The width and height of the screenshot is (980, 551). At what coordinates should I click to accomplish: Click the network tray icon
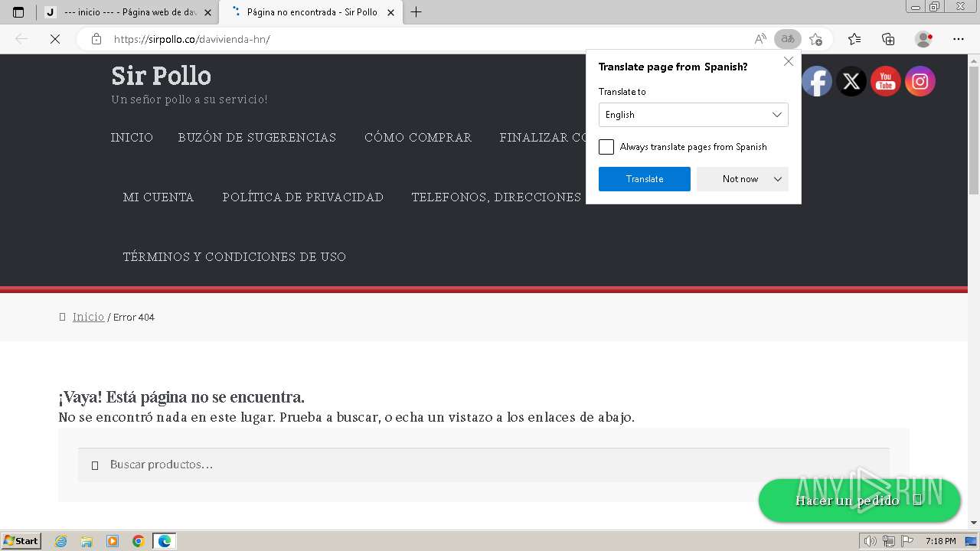(888, 541)
